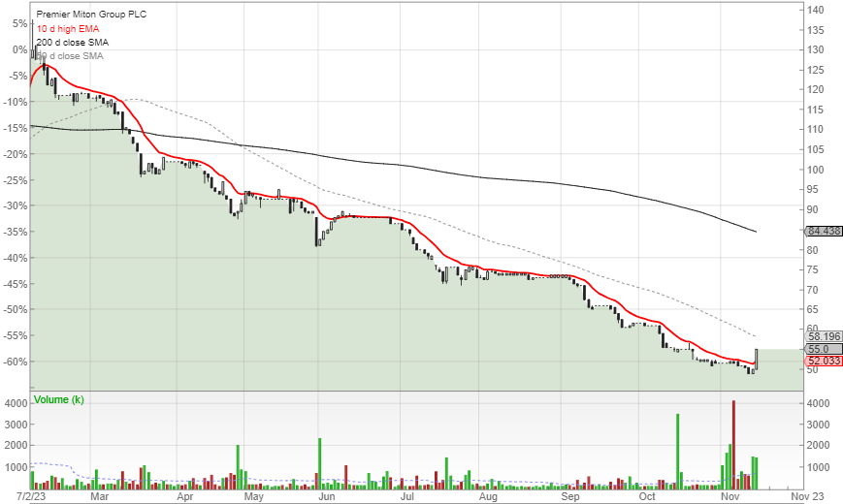Select the 10 d high EMA legend label

68,28
